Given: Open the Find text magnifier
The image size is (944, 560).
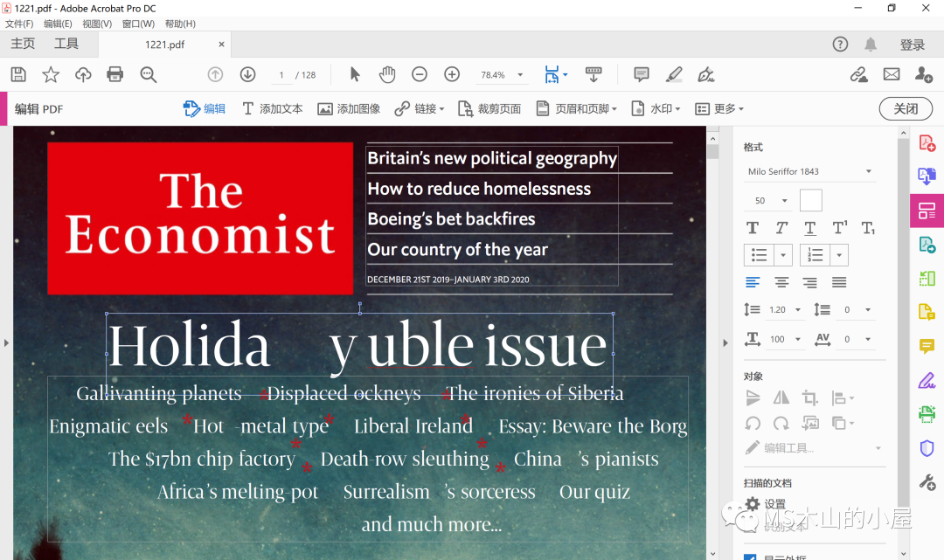Looking at the screenshot, I should tap(148, 74).
